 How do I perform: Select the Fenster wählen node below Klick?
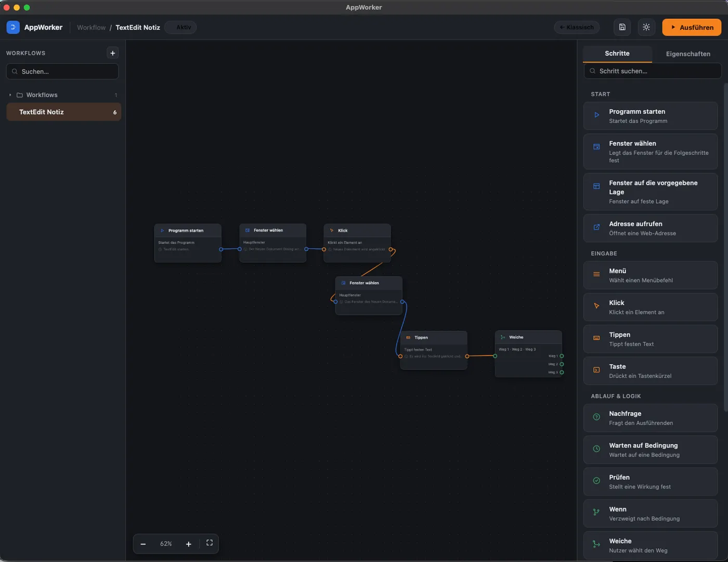click(369, 296)
